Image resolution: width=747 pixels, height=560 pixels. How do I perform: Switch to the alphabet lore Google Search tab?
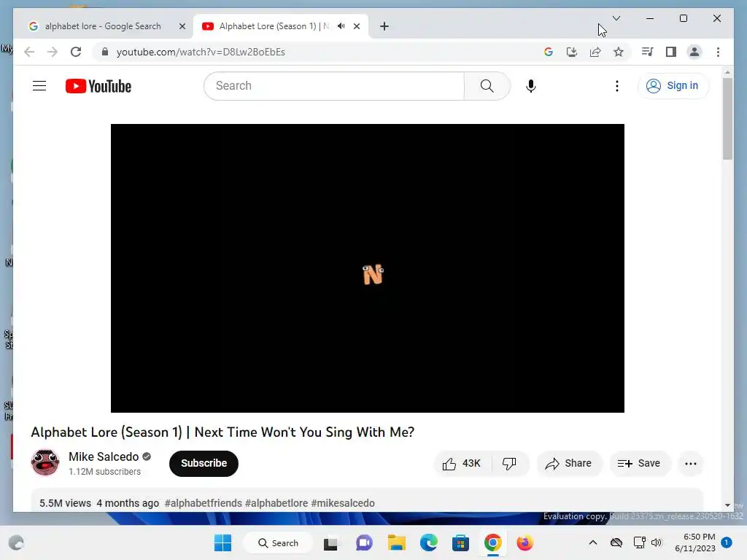[102, 26]
